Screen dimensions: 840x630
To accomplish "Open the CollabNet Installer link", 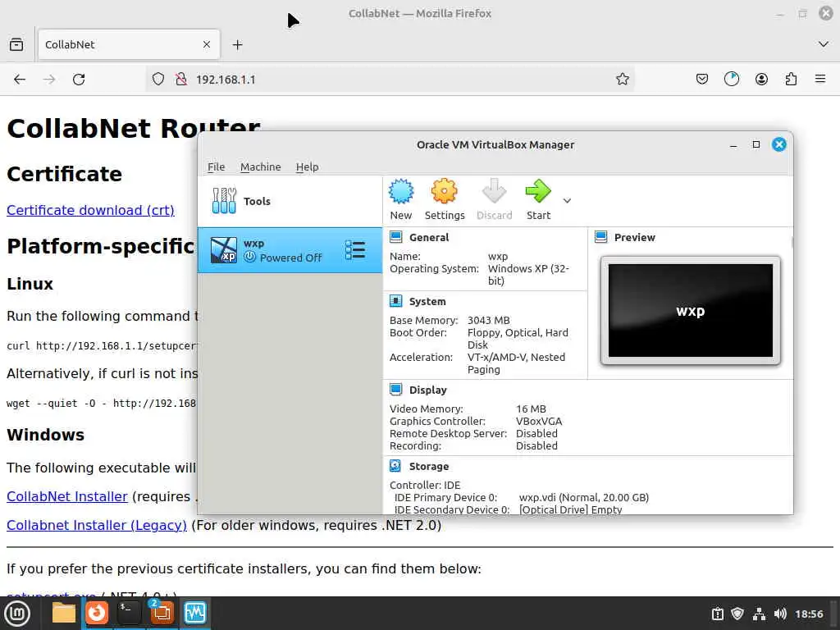I will [67, 496].
